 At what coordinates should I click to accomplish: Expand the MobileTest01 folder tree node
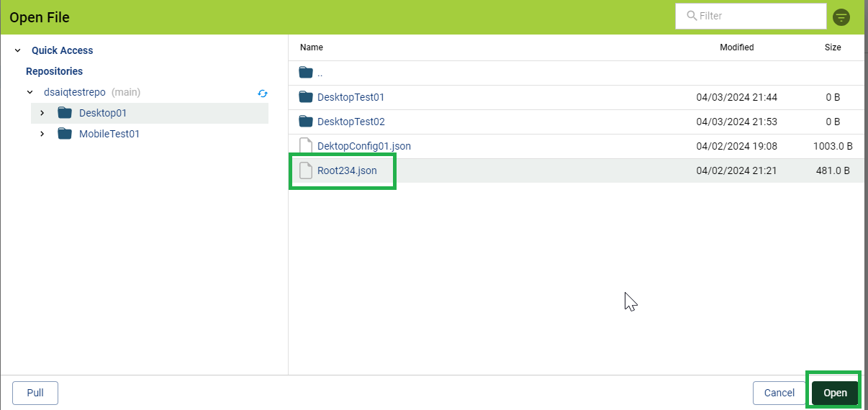pos(42,134)
